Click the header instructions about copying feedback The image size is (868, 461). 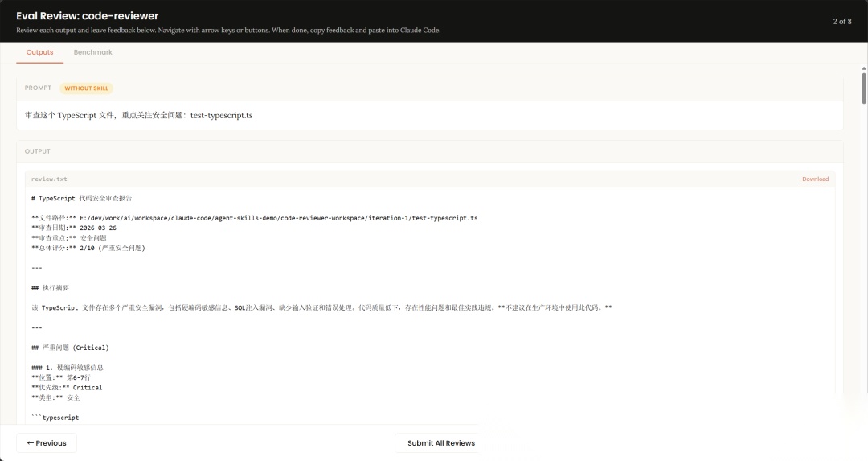coord(228,30)
